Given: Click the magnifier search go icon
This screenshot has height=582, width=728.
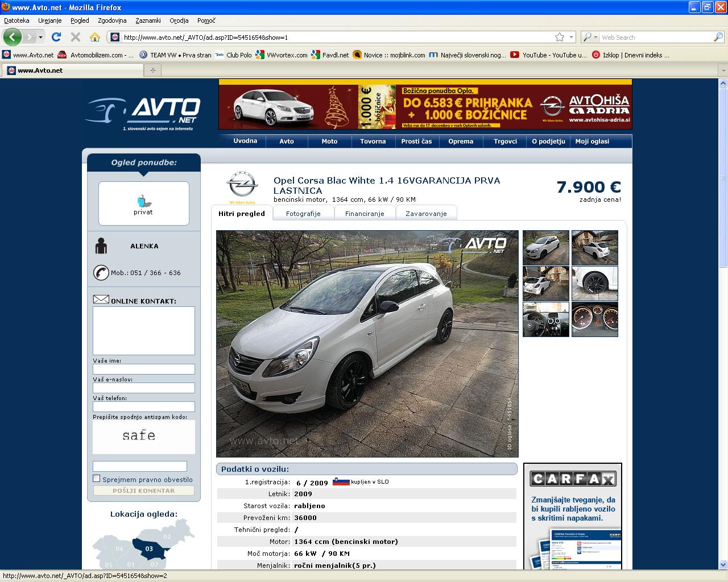Looking at the screenshot, I should [718, 37].
